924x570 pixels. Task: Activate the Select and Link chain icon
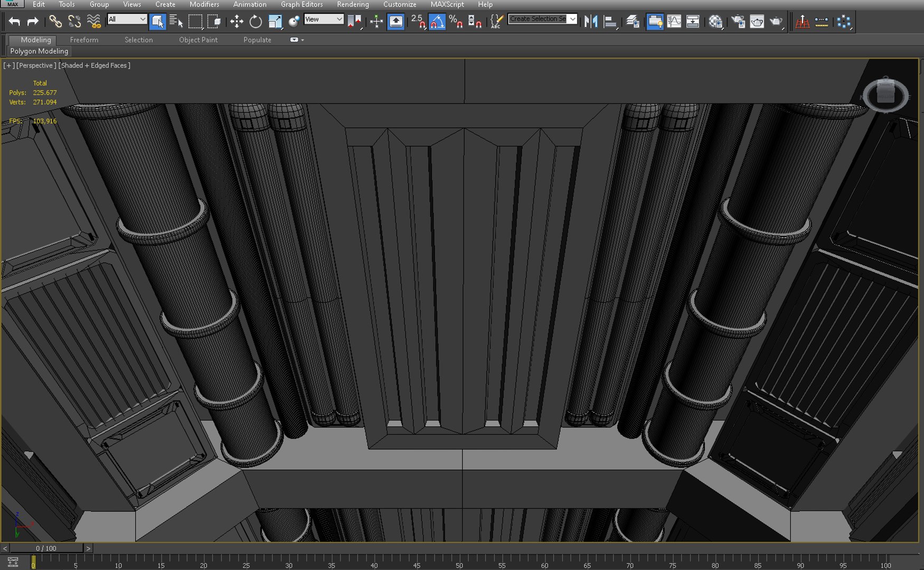coord(55,22)
